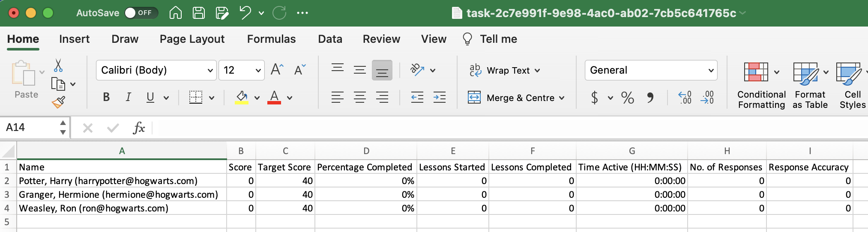Viewport: 868px width, 232px height.
Task: Click the Select All corner triangle
Action: click(8, 151)
